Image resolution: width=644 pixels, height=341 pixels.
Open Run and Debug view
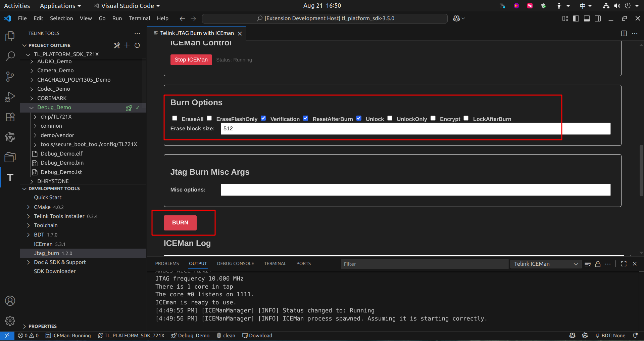pyautogui.click(x=10, y=97)
